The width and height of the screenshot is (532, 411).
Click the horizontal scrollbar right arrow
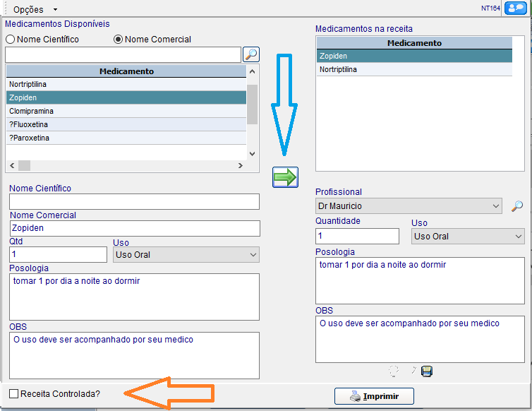[240, 166]
